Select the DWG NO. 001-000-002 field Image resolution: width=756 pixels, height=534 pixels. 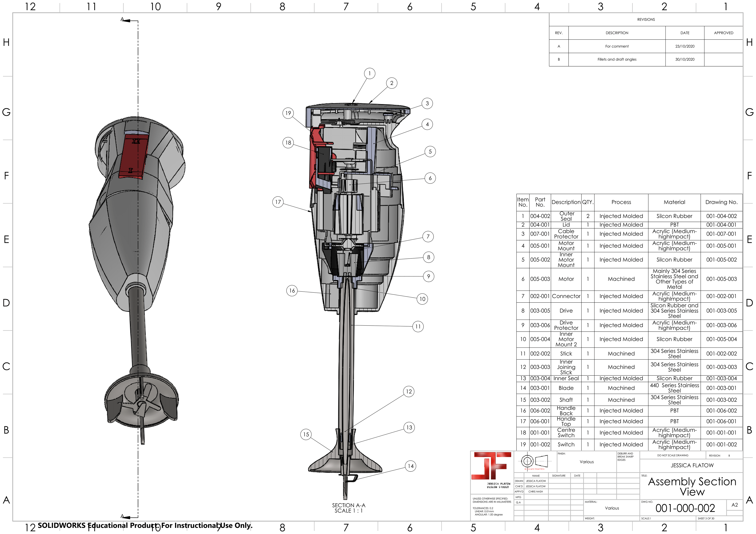685,508
